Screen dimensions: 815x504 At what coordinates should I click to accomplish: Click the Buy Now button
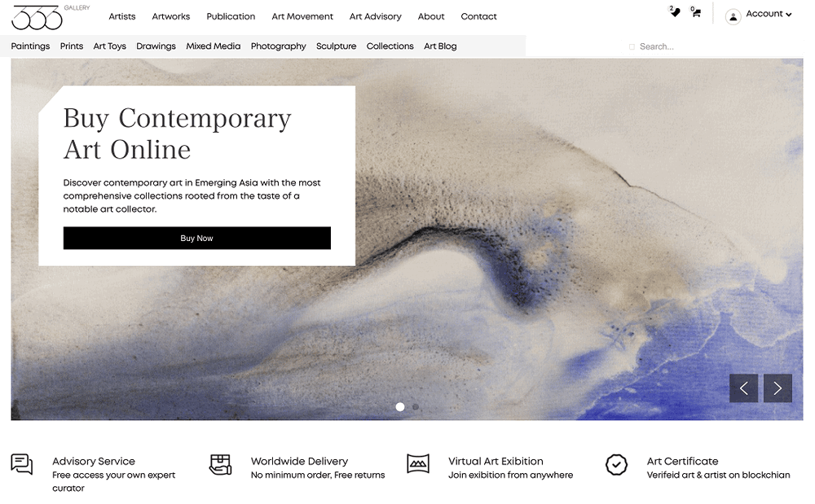pos(197,239)
